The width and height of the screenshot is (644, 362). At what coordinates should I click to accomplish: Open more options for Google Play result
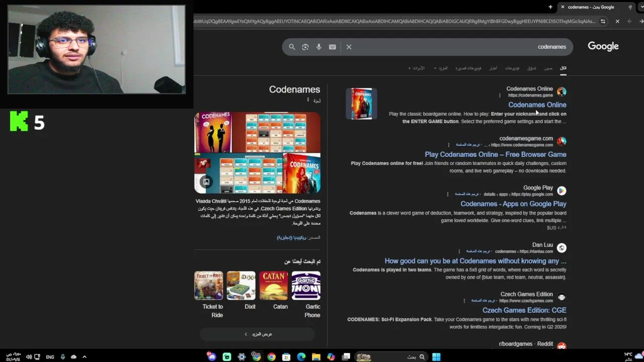(448, 194)
